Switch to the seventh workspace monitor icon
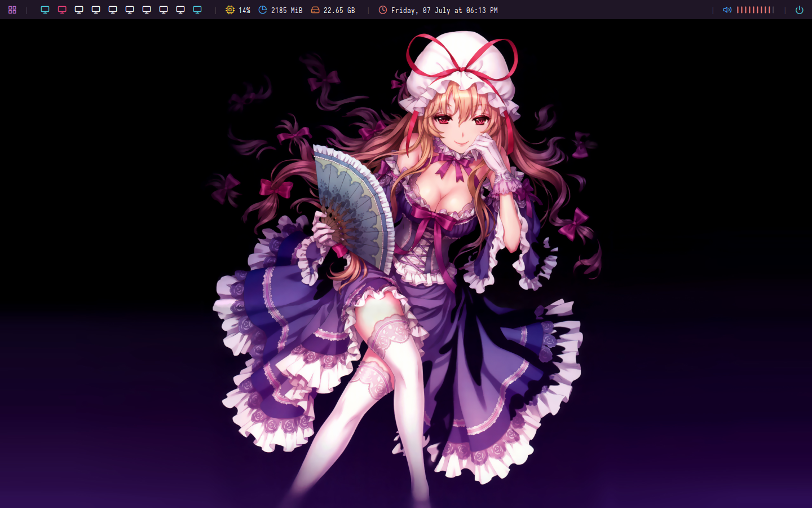Image resolution: width=812 pixels, height=508 pixels. click(147, 10)
